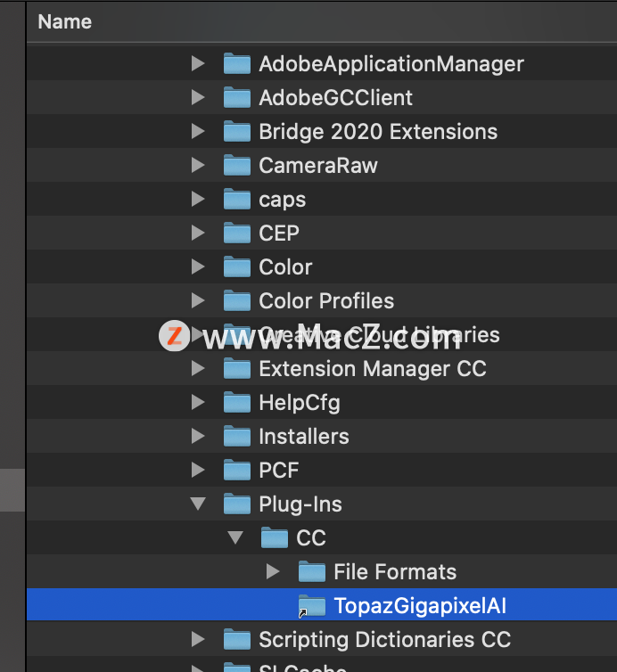617x672 pixels.
Task: Expand the Color folder
Action: tap(198, 266)
